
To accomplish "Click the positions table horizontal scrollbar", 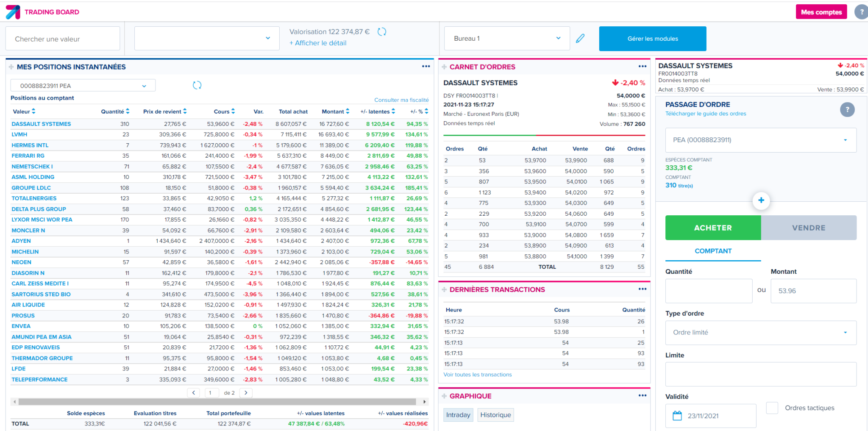I will pos(217,401).
